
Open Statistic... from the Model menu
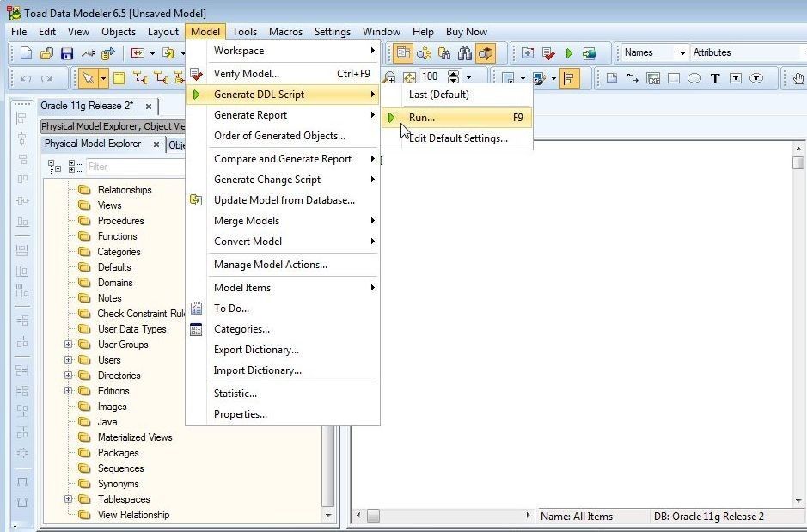tap(283, 394)
